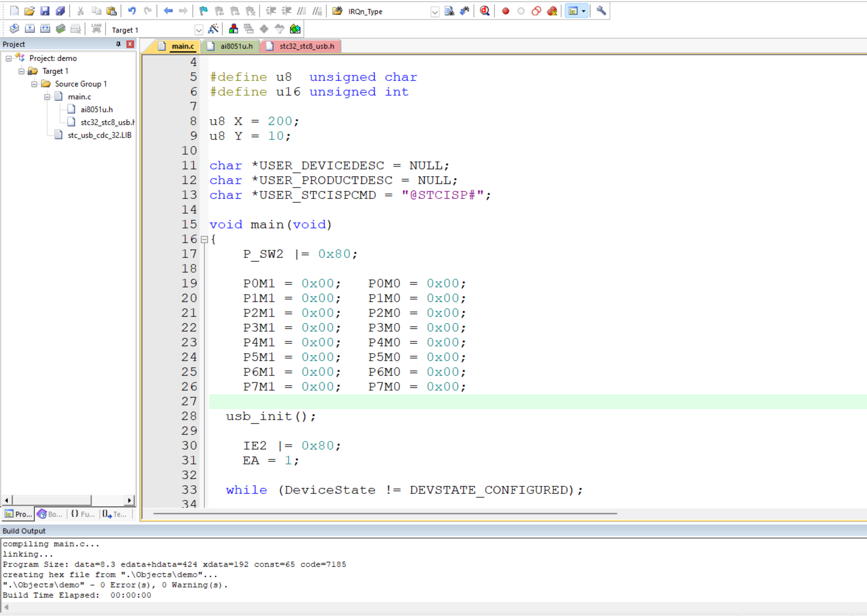Click the incremental find icon
The width and height of the screenshot is (867, 616).
point(465,11)
